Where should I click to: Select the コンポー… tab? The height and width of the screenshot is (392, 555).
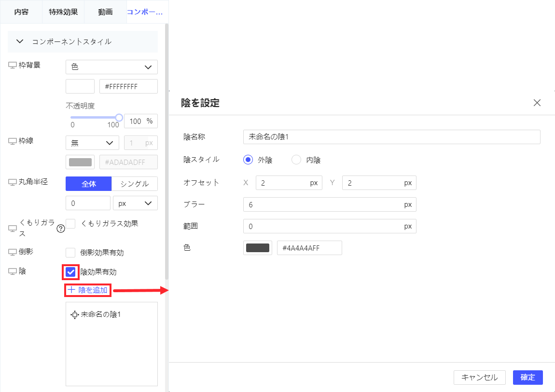pyautogui.click(x=145, y=12)
